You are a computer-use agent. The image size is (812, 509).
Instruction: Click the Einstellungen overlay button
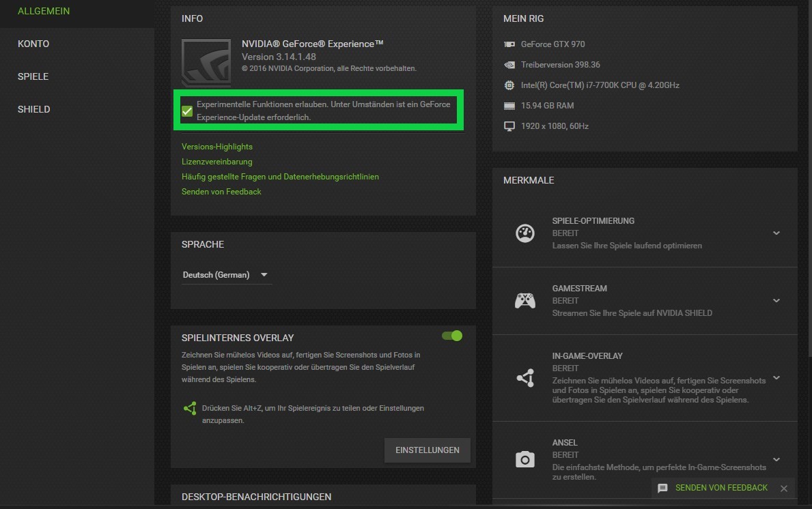coord(428,450)
